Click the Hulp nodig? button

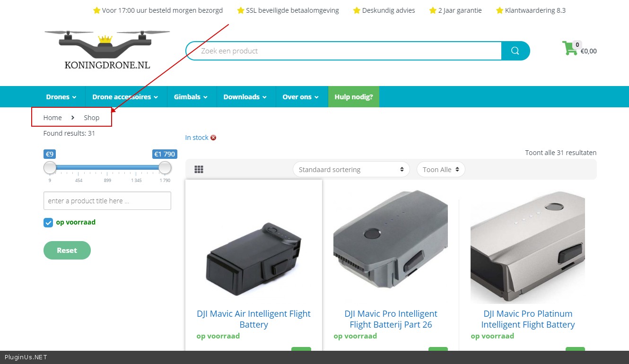(x=353, y=97)
